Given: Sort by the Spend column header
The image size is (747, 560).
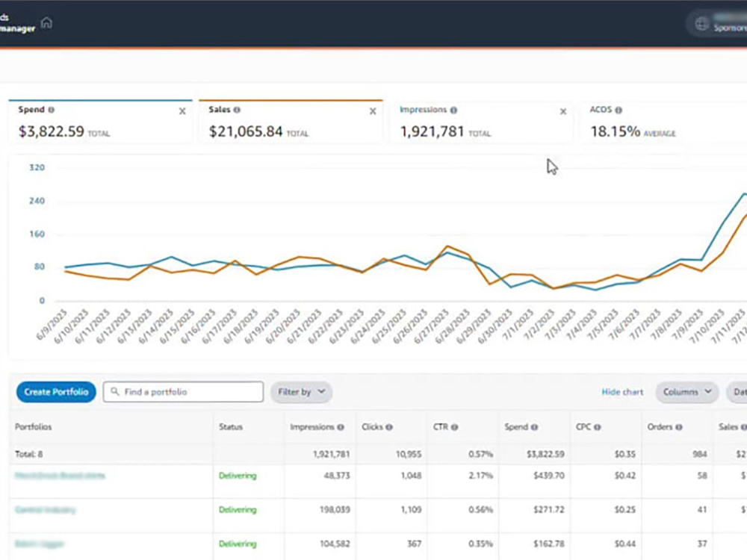Looking at the screenshot, I should click(x=516, y=426).
